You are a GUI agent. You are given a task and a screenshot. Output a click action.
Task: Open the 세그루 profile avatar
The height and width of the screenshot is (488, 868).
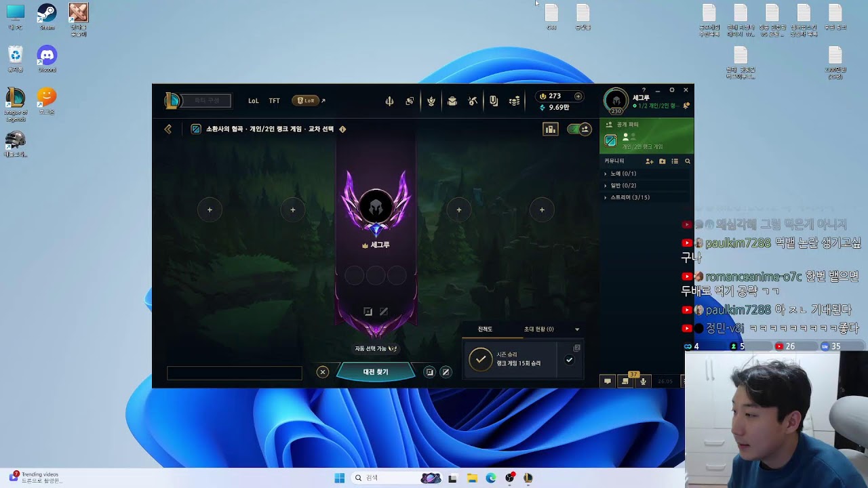[x=616, y=101]
